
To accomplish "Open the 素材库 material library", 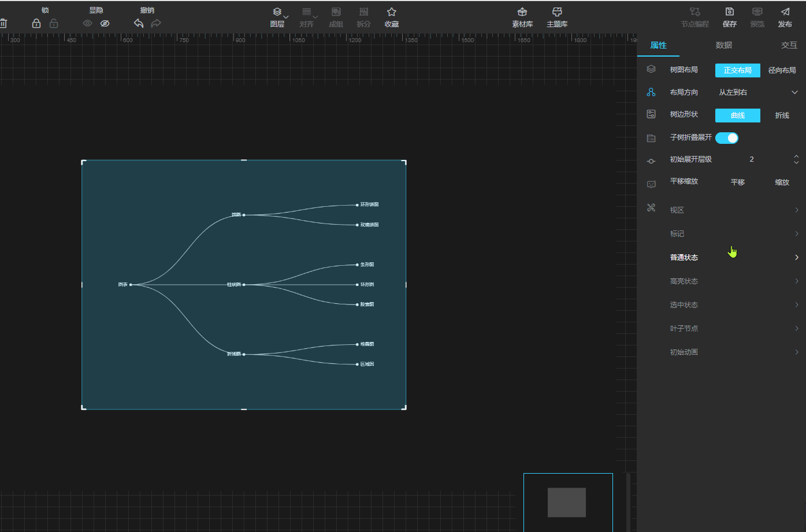I will tap(522, 17).
